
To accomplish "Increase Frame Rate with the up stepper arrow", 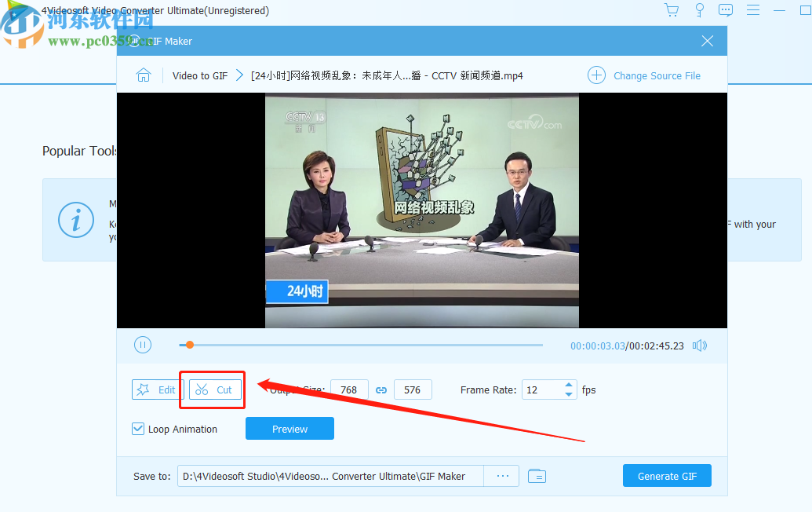I will [569, 385].
